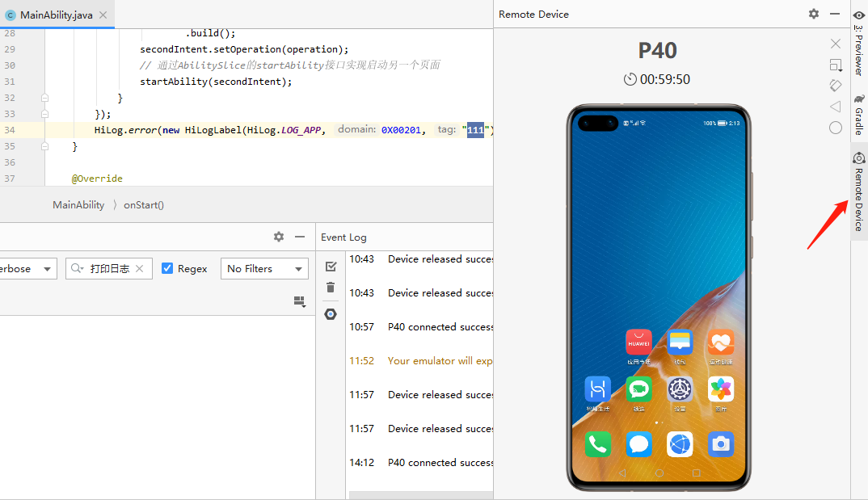This screenshot has width=868, height=500.
Task: Click the highlighted "111" tag string
Action: point(475,130)
